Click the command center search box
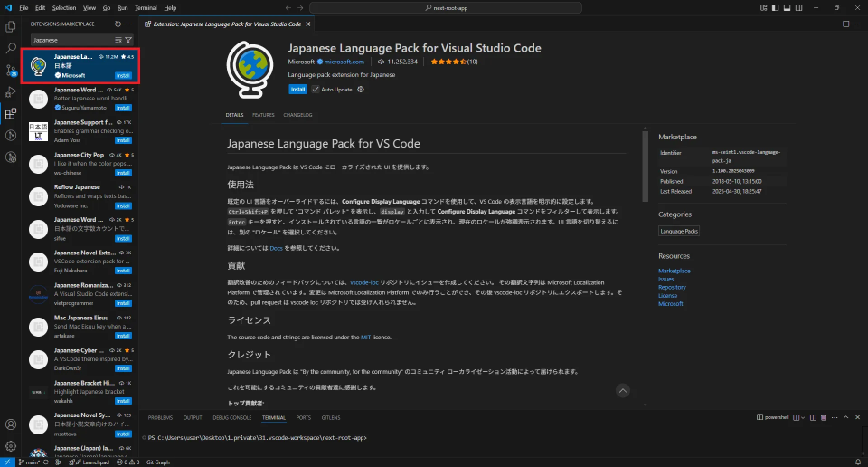Viewport: 868px width, 467px height. pos(446,8)
